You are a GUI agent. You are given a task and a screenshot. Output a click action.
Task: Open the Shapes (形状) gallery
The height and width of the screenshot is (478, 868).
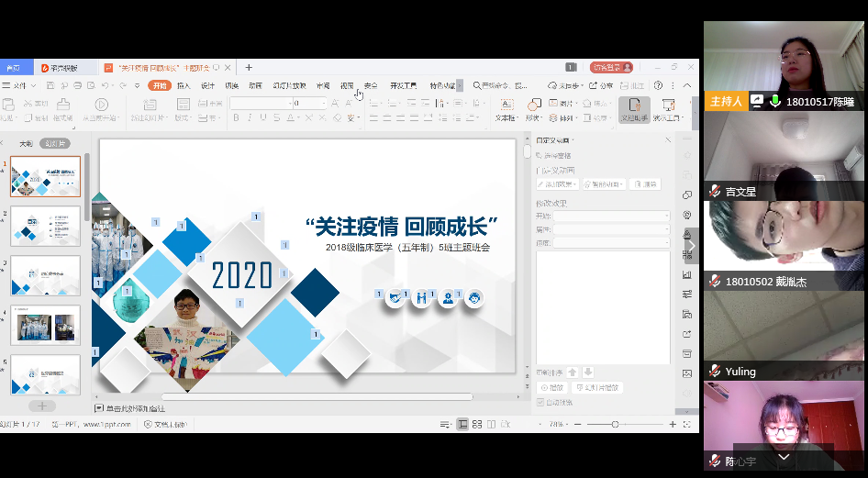(534, 109)
